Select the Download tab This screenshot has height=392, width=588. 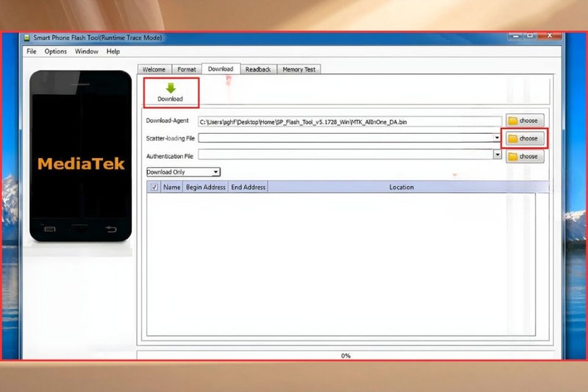221,69
